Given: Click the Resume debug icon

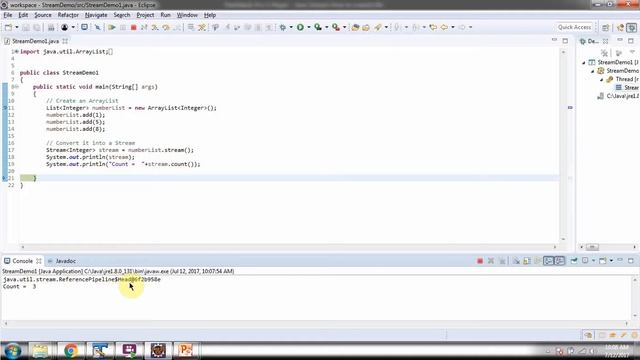Looking at the screenshot, I should tap(111, 27).
